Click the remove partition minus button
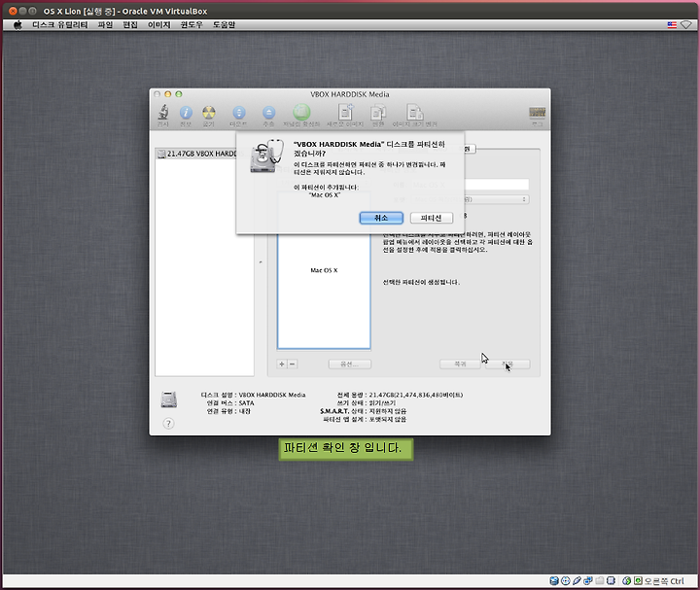Image resolution: width=700 pixels, height=590 pixels. coord(293,364)
